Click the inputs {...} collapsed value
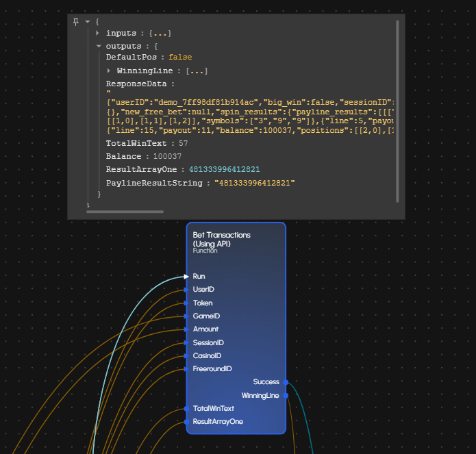Viewport: 476px width, 454px height. tap(160, 33)
